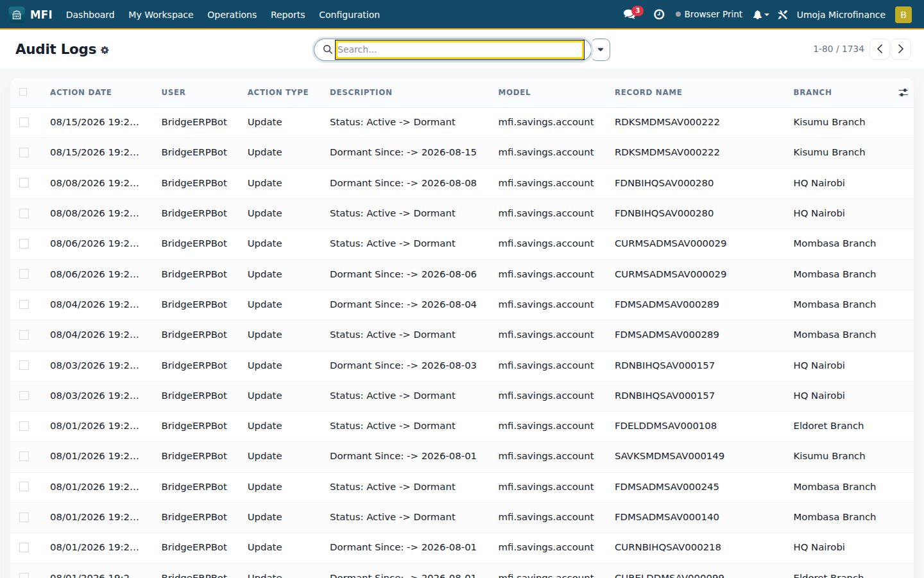Viewport: 924px width, 578px height.
Task: Open the user avatar B menu
Action: tap(903, 14)
